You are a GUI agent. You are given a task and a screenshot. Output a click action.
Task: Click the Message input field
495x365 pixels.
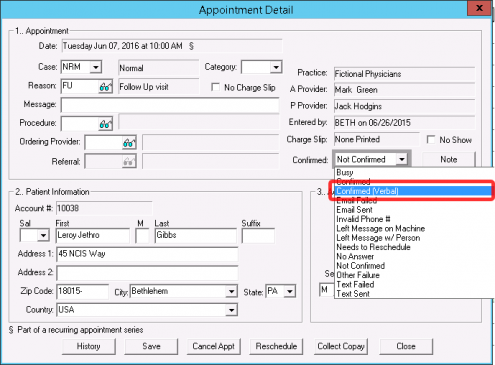(170, 105)
